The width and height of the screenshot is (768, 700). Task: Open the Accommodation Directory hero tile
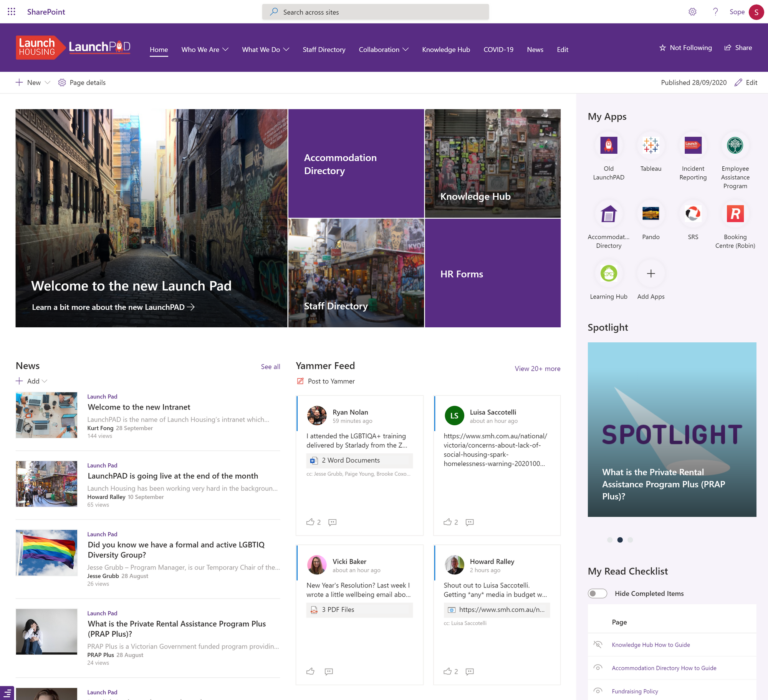[x=356, y=163]
